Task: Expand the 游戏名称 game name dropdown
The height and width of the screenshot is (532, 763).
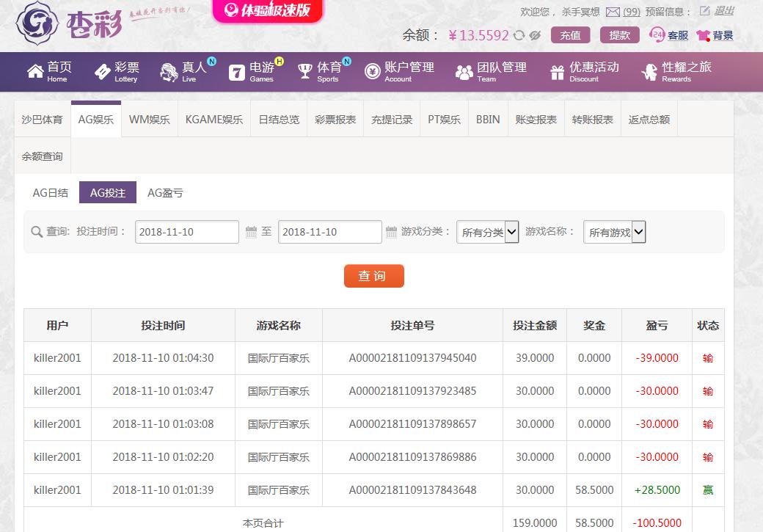Action: (614, 232)
